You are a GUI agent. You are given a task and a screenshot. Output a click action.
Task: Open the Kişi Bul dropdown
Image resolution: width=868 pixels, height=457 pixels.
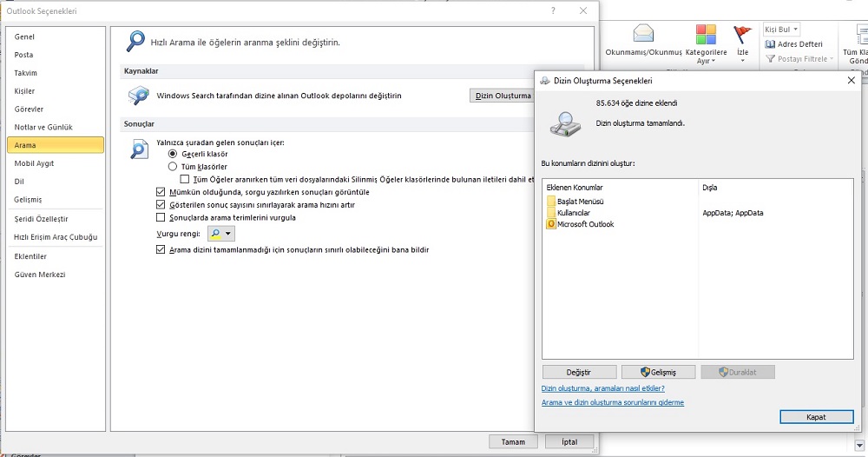tap(782, 30)
